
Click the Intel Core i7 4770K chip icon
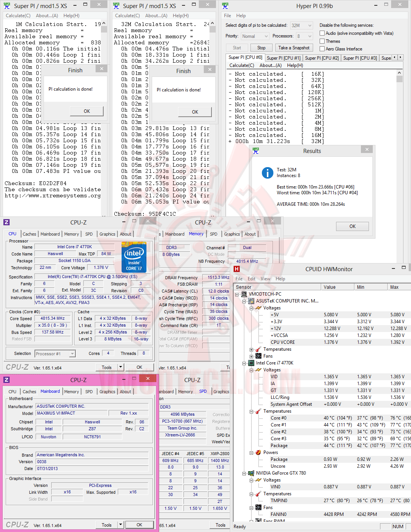251,363
